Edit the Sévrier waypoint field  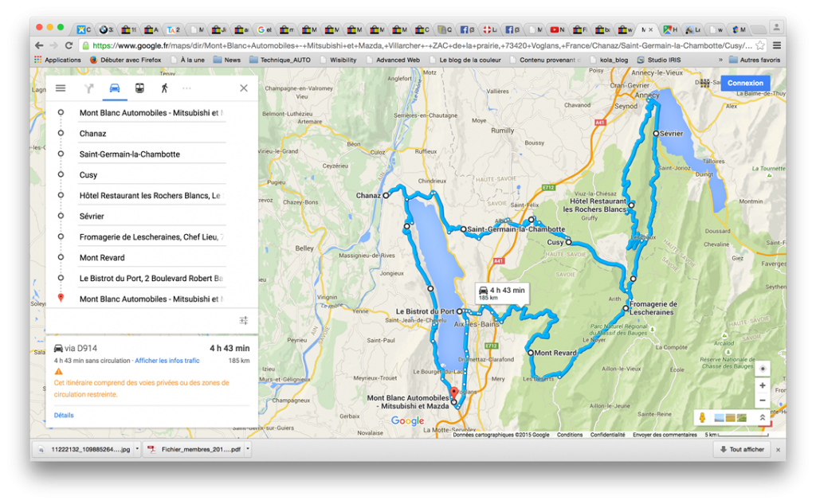(152, 217)
